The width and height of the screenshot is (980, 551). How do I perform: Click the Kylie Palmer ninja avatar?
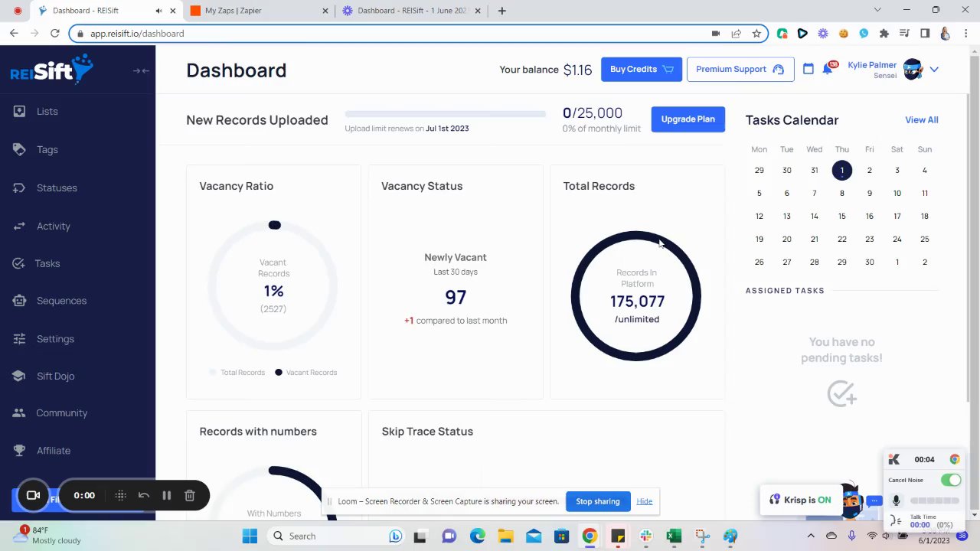click(x=913, y=70)
